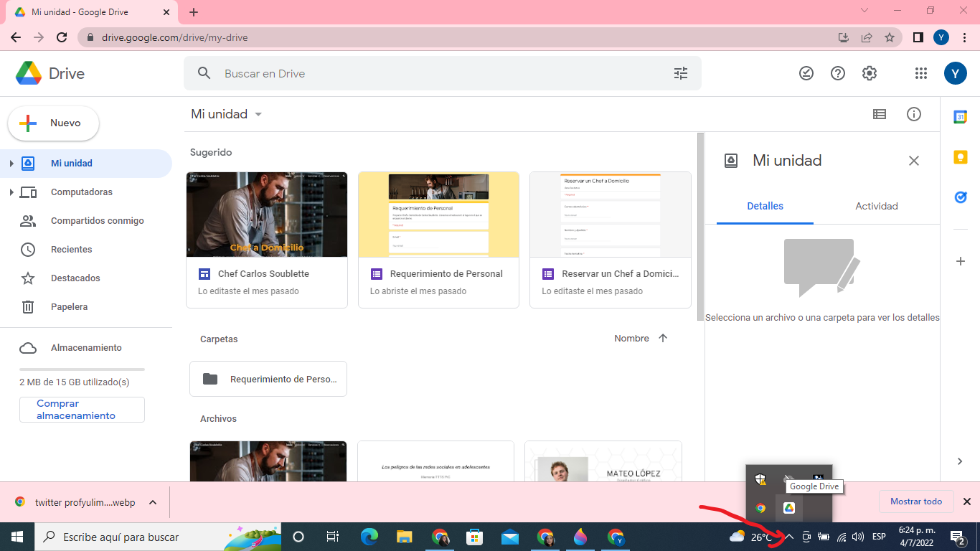The height and width of the screenshot is (551, 980).
Task: Open Chrome side panel icon
Action: [918, 37]
